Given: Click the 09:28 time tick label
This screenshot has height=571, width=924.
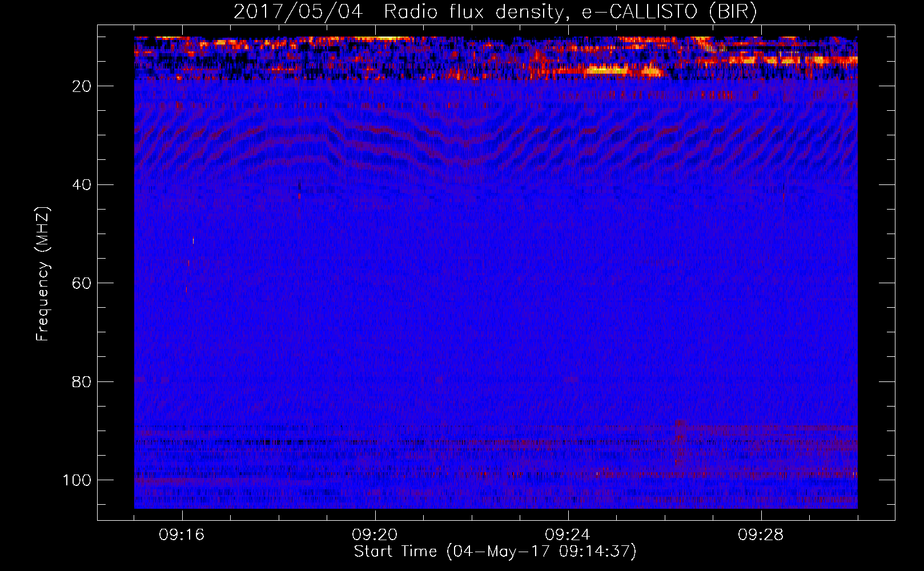Looking at the screenshot, I should point(761,535).
